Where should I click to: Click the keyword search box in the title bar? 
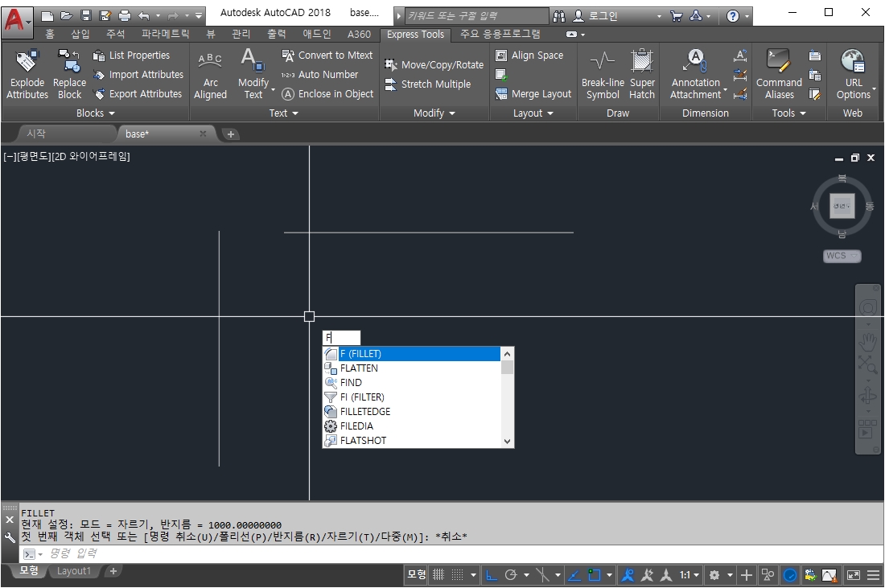point(475,16)
